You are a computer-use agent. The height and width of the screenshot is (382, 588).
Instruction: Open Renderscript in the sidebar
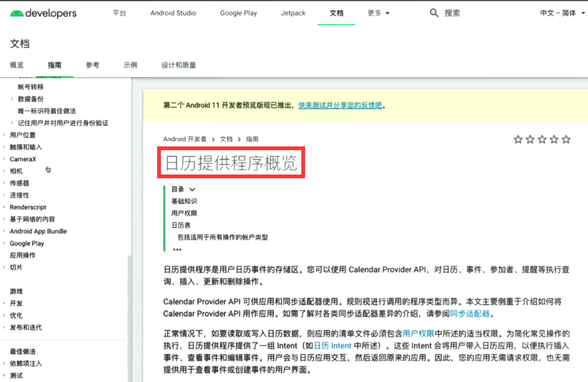point(28,207)
